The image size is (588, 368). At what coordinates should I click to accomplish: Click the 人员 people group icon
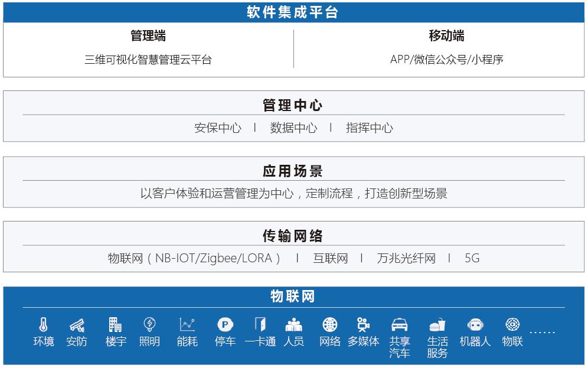tap(293, 324)
